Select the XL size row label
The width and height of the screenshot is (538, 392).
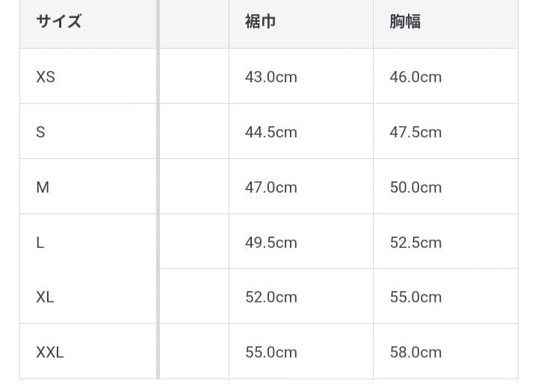coord(45,297)
